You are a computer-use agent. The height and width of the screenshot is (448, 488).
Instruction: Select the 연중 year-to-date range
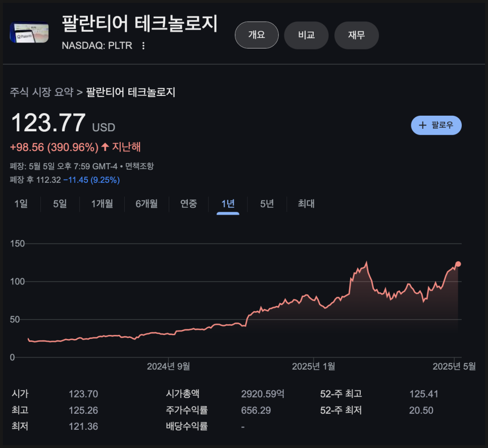pyautogui.click(x=188, y=204)
